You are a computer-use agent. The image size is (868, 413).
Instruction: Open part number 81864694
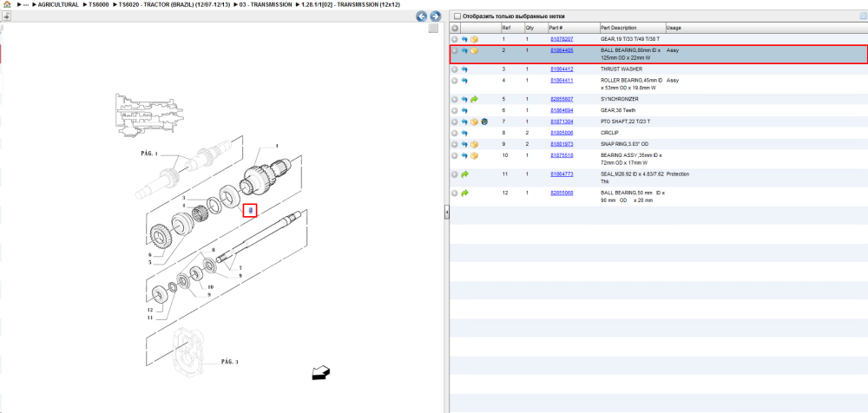tap(562, 111)
